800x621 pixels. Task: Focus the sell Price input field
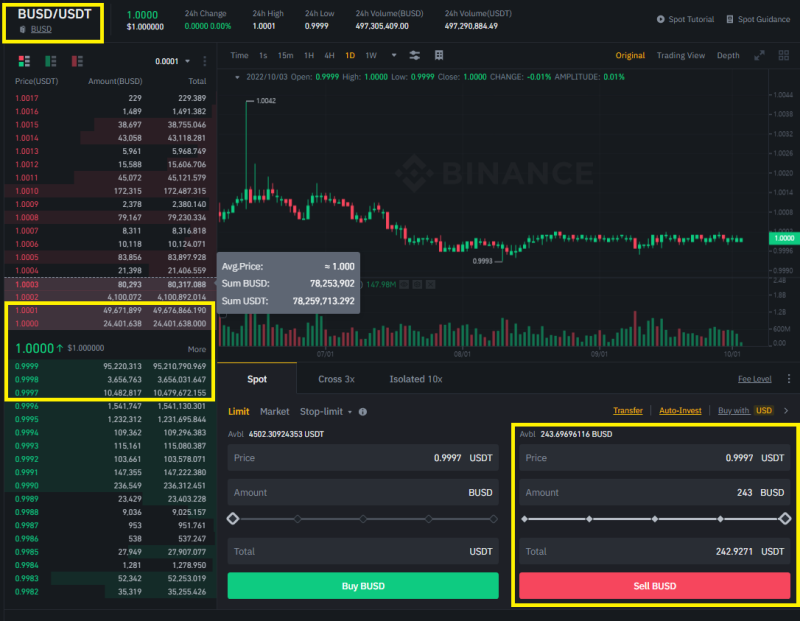[x=655, y=458]
